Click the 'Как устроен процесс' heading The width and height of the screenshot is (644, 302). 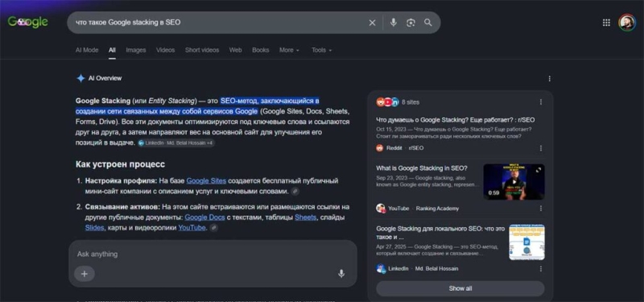click(x=120, y=164)
